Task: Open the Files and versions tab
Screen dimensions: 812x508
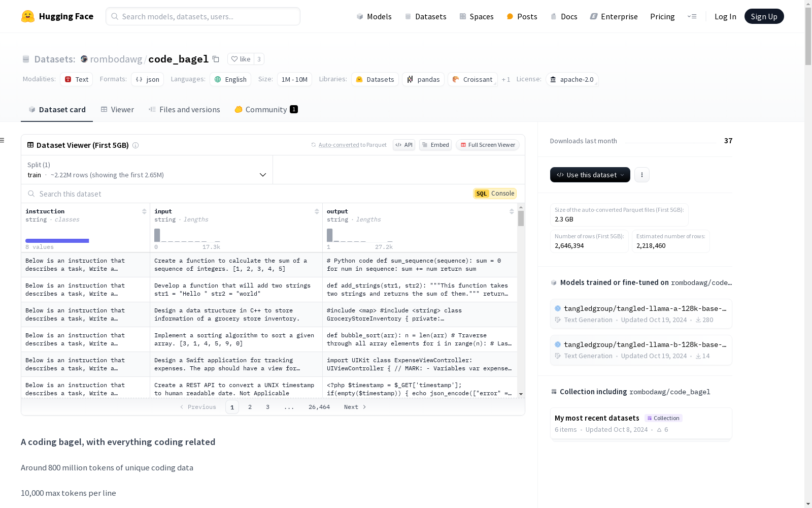Action: point(184,110)
